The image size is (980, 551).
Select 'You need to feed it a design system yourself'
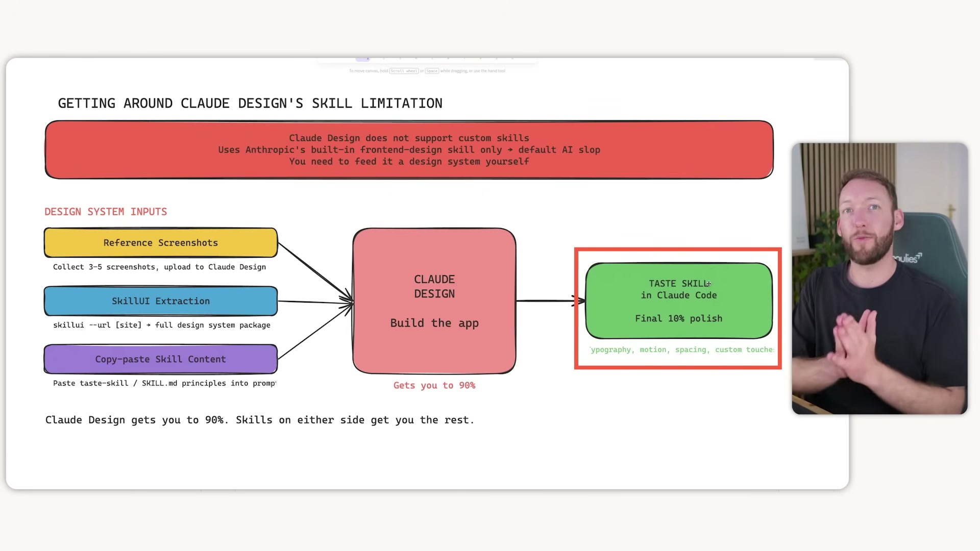(409, 161)
